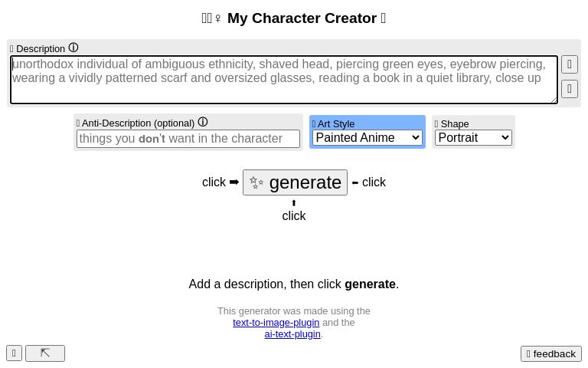Image resolution: width=588 pixels, height=368 pixels.
Task: Click the My Character Creator title
Action: click(x=302, y=18)
